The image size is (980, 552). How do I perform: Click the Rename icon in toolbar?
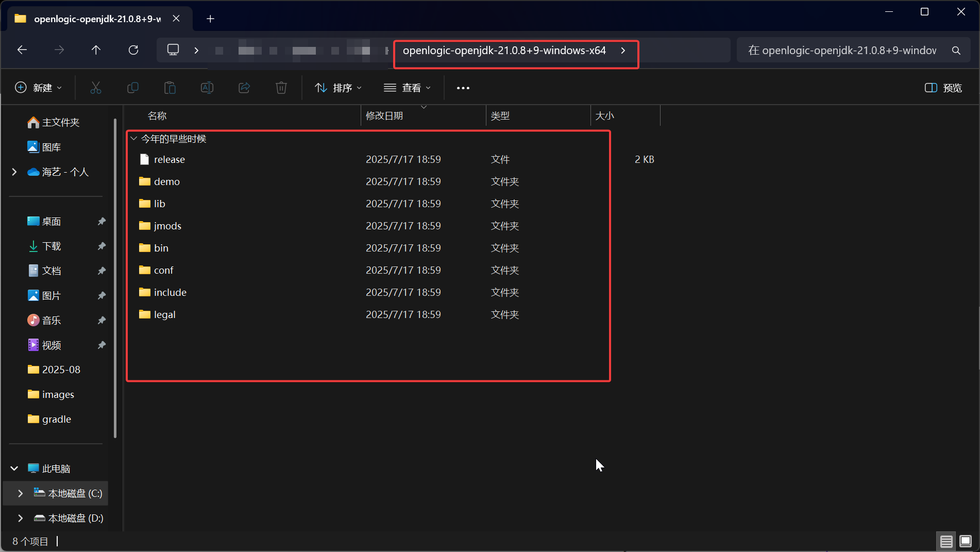point(207,88)
